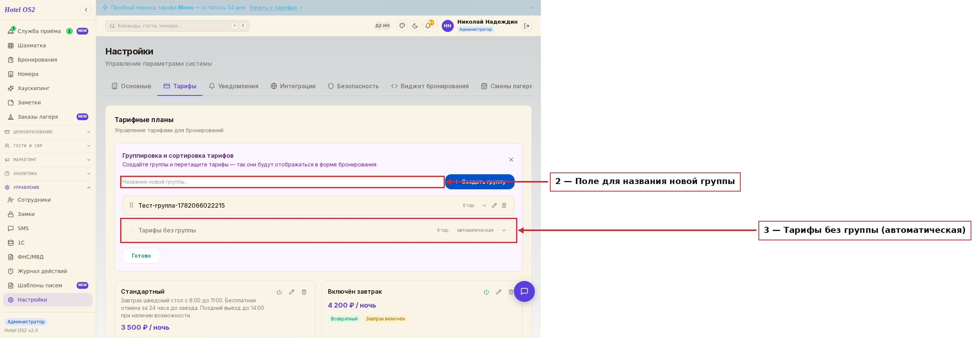Toggle dark mode moon icon
The height and width of the screenshot is (338, 980).
pyautogui.click(x=415, y=26)
